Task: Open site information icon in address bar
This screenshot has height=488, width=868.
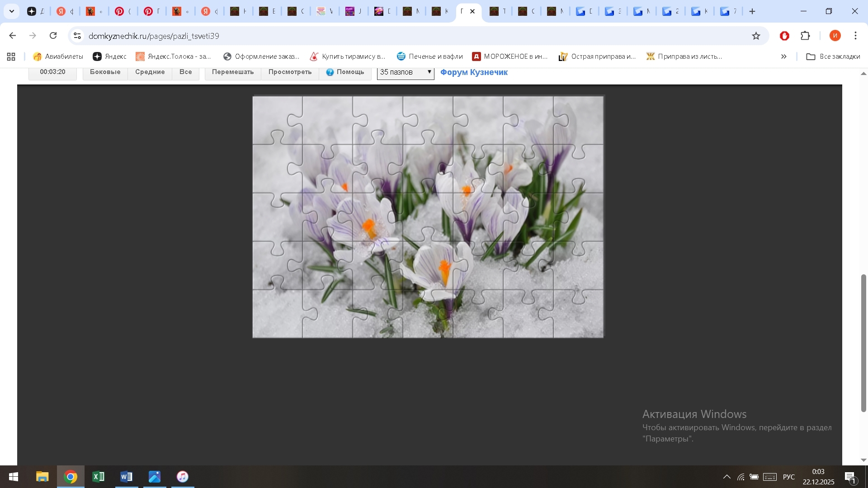Action: coord(77,36)
